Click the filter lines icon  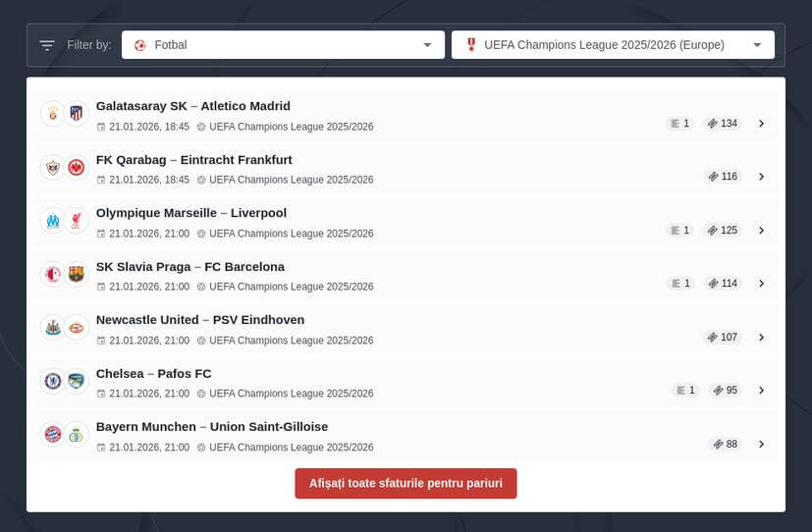pyautogui.click(x=47, y=45)
